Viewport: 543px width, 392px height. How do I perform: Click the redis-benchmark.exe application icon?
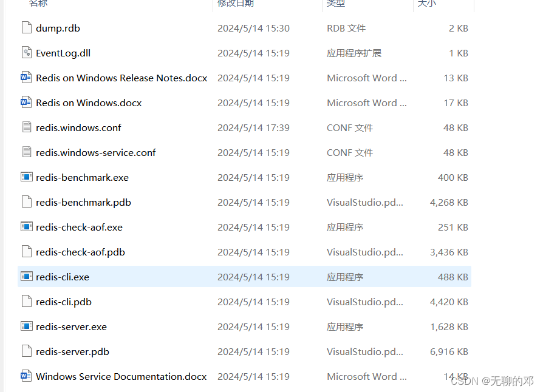26,177
